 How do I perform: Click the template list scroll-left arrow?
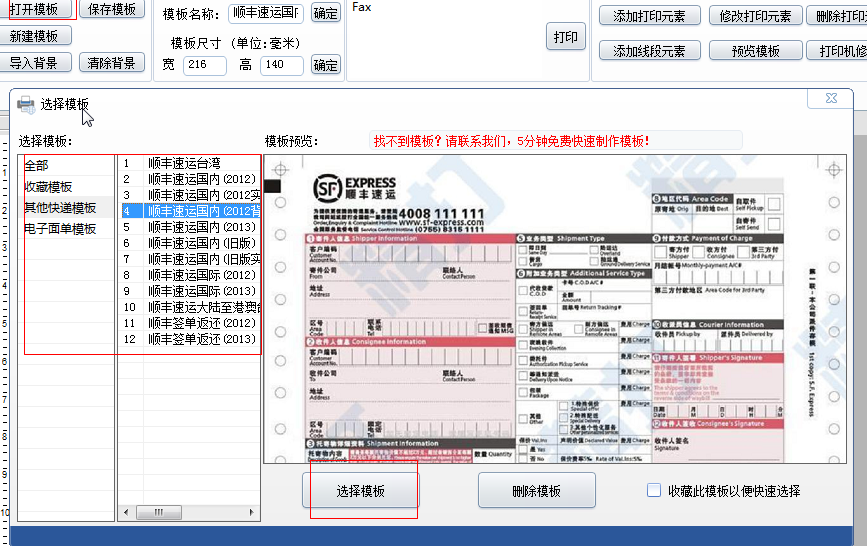126,512
